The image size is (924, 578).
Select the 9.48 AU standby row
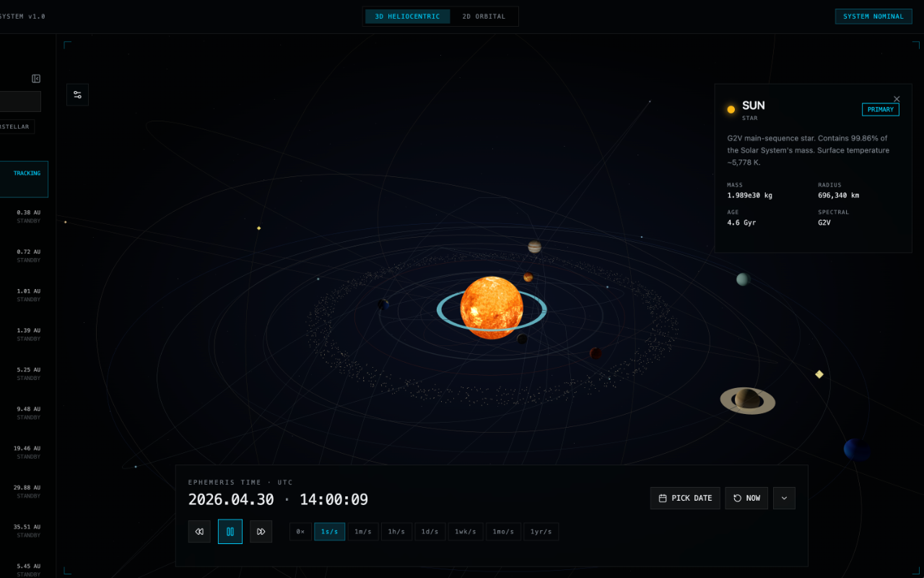(24, 413)
